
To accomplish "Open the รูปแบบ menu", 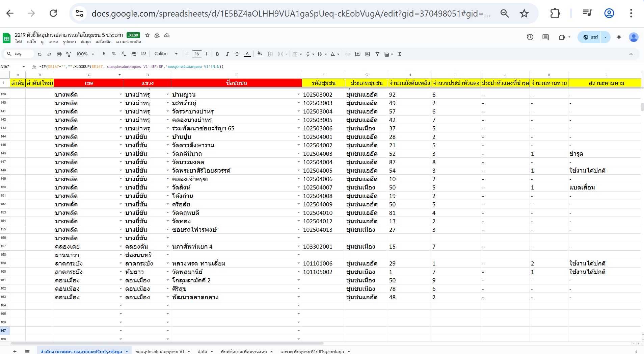I will point(69,42).
